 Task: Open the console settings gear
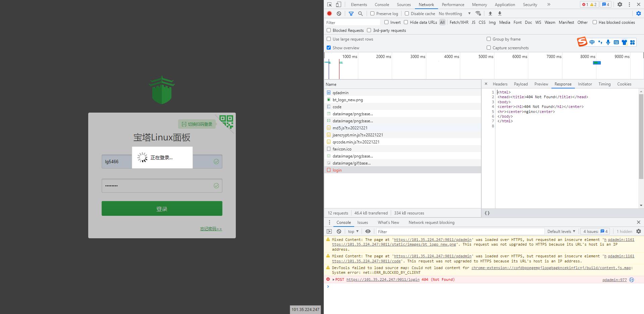(639, 232)
